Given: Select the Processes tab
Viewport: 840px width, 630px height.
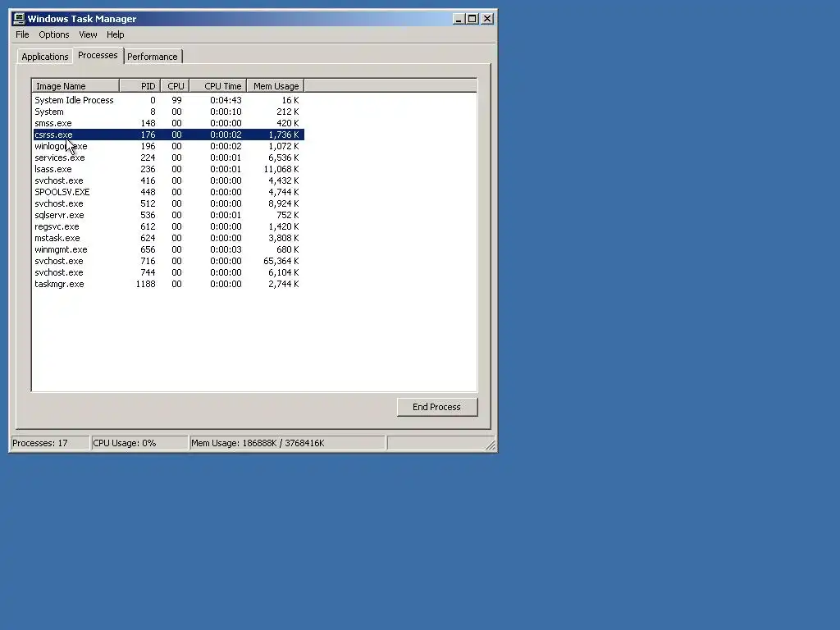Looking at the screenshot, I should [x=98, y=55].
